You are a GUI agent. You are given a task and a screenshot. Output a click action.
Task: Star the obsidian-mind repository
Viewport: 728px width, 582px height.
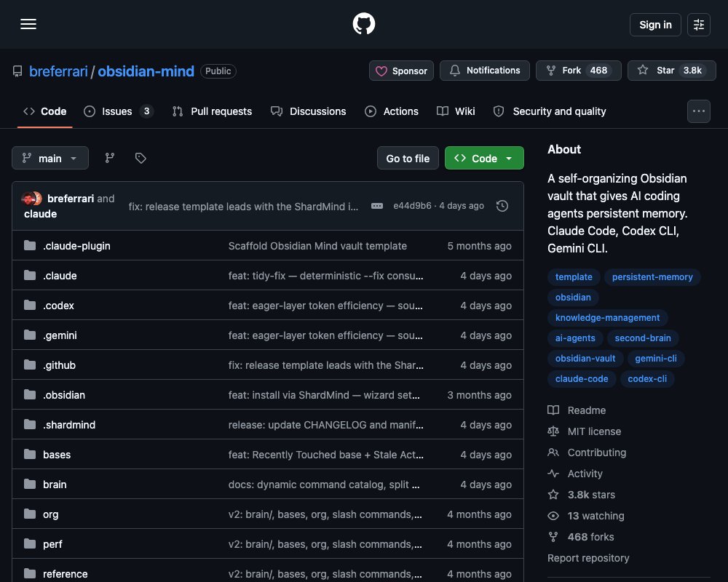coord(671,71)
